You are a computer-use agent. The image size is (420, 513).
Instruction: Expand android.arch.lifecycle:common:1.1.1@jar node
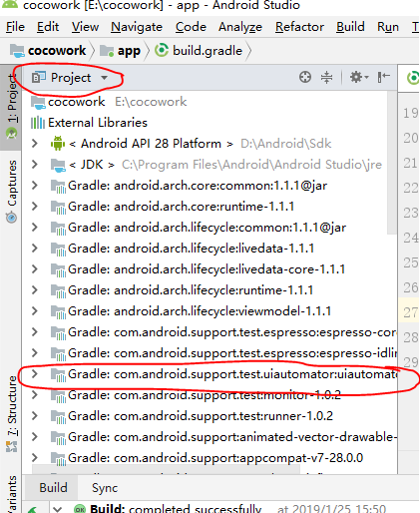click(x=34, y=228)
